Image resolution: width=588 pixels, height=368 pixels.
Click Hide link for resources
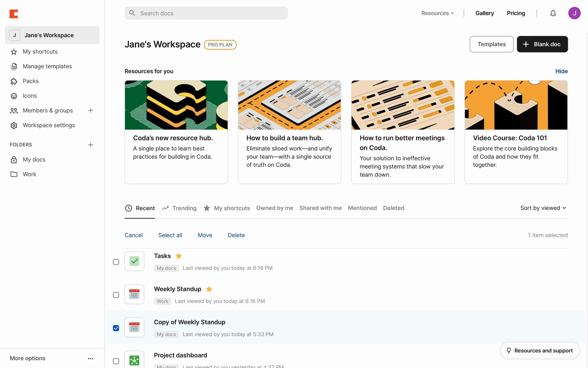click(x=561, y=71)
